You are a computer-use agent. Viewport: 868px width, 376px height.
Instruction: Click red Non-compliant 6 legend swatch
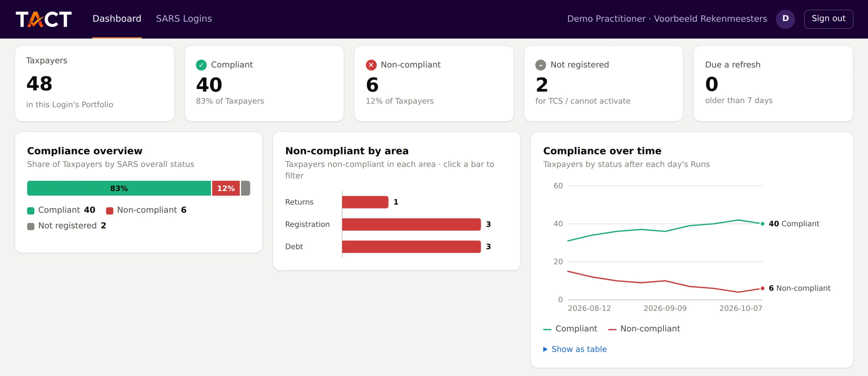tap(110, 210)
